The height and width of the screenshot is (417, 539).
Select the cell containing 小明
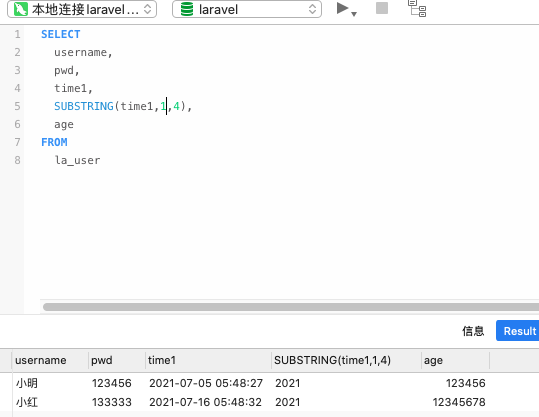(50, 383)
